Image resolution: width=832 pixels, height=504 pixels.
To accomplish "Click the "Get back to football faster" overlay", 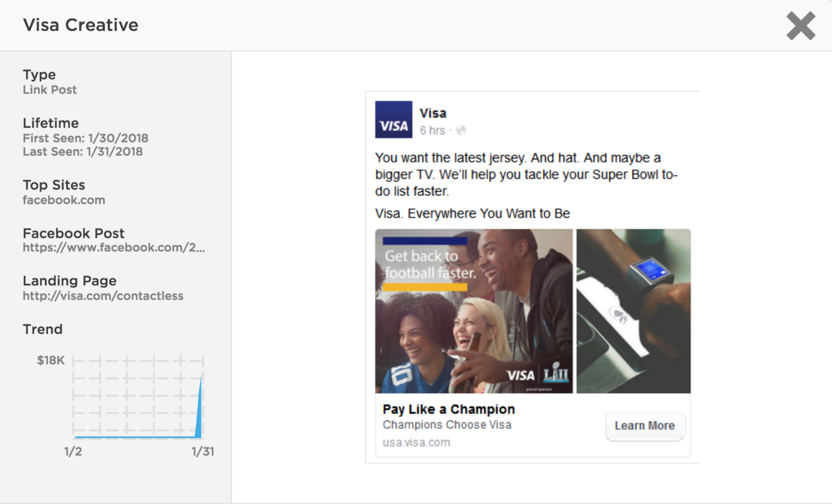I will (x=430, y=265).
